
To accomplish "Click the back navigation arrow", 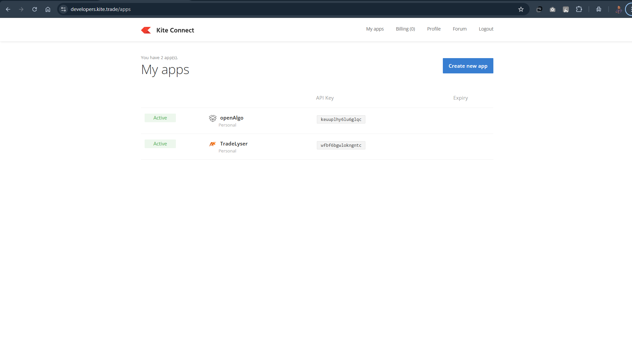I will click(x=8, y=9).
